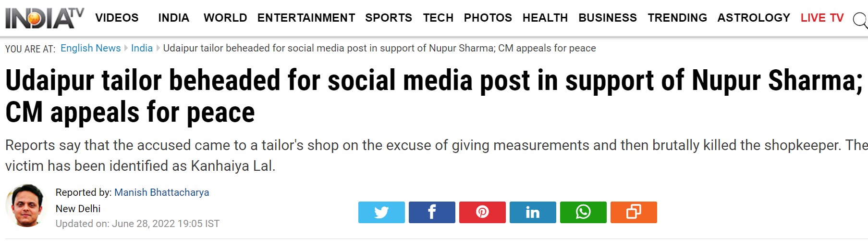Open the Tech section

[x=438, y=18]
